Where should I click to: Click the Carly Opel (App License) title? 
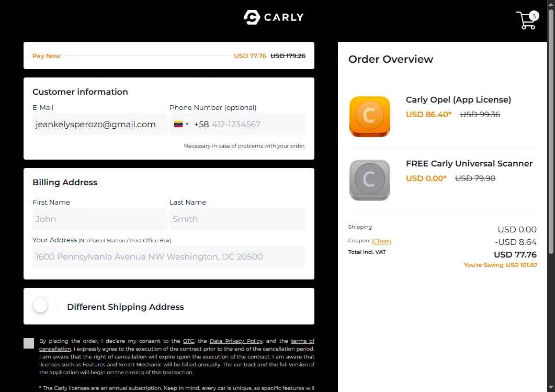tap(458, 100)
